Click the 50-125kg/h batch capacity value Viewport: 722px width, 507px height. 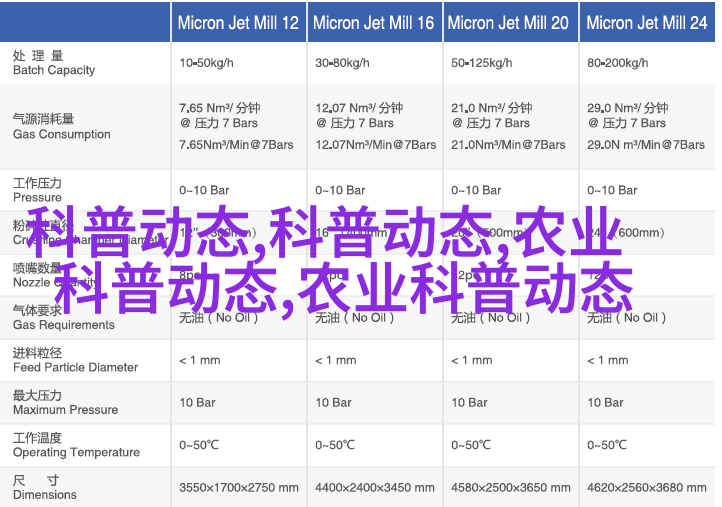[x=482, y=63]
